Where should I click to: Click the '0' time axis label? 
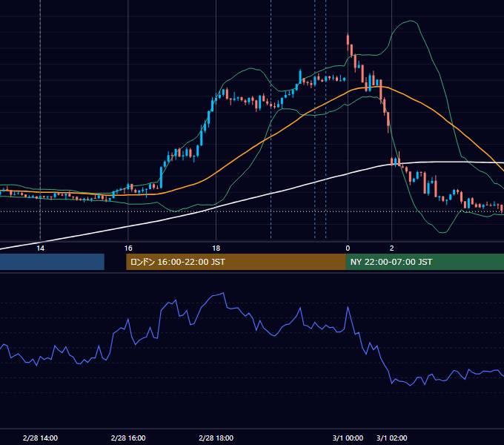[348, 248]
